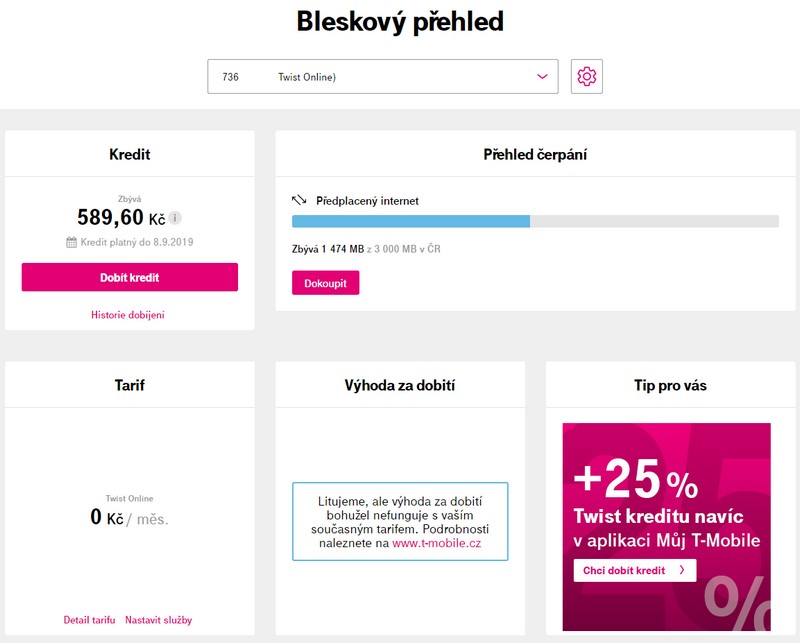Click the prepaid internet usage progress bar
Image resolution: width=800 pixels, height=643 pixels.
[535, 221]
